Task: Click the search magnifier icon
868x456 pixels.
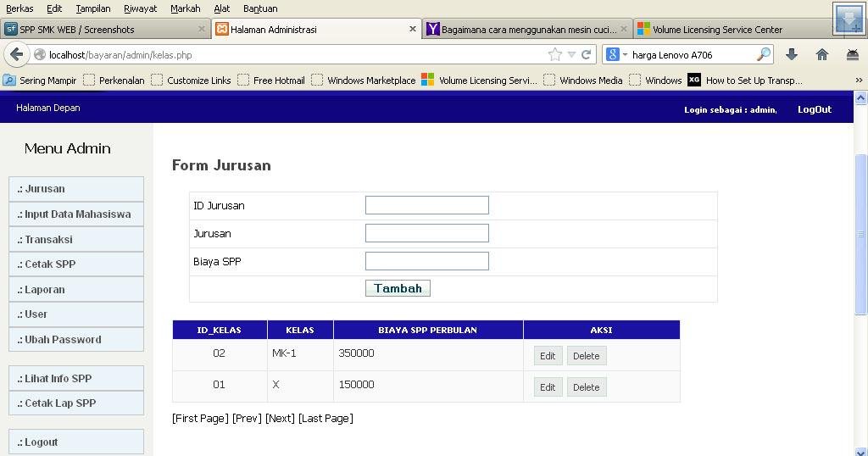Action: point(764,54)
